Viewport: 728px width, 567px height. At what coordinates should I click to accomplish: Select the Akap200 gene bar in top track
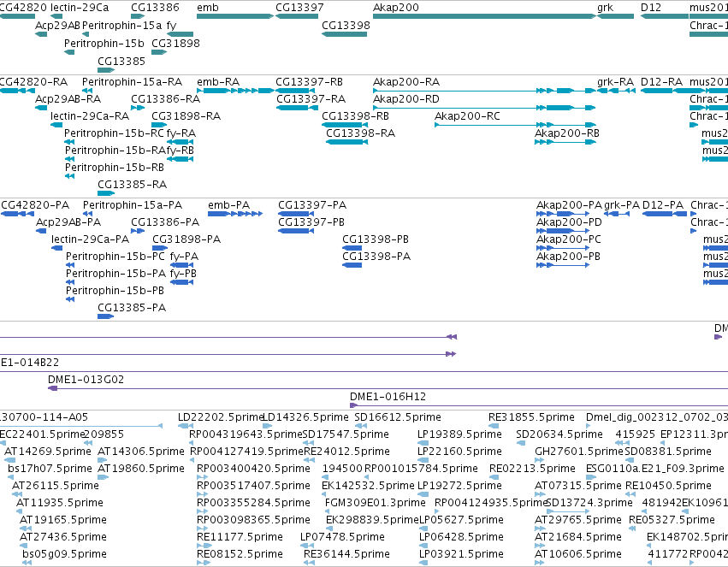(484, 17)
